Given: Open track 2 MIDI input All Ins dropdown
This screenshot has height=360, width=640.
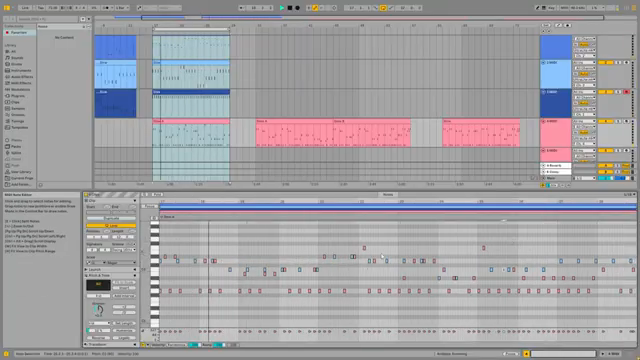Looking at the screenshot, I should [584, 62].
